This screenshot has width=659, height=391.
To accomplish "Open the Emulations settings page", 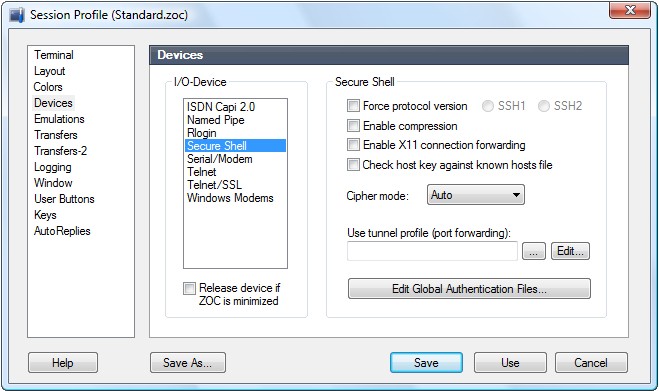I will (x=59, y=119).
